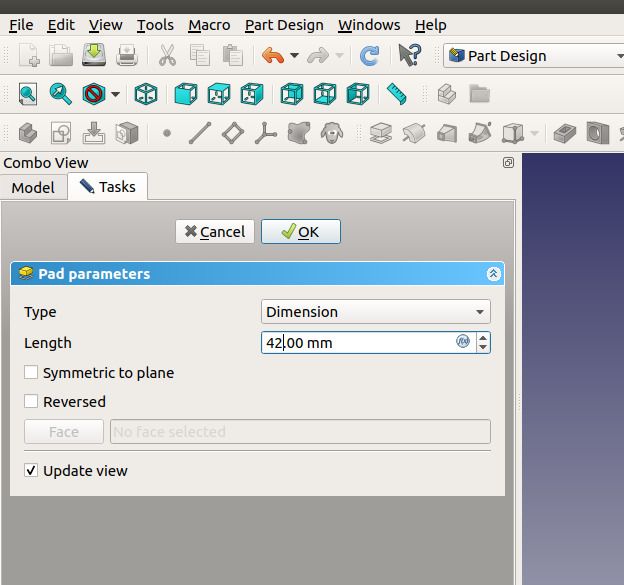The width and height of the screenshot is (624, 585).
Task: Open the Part Design workbench selector
Action: pyautogui.click(x=533, y=56)
